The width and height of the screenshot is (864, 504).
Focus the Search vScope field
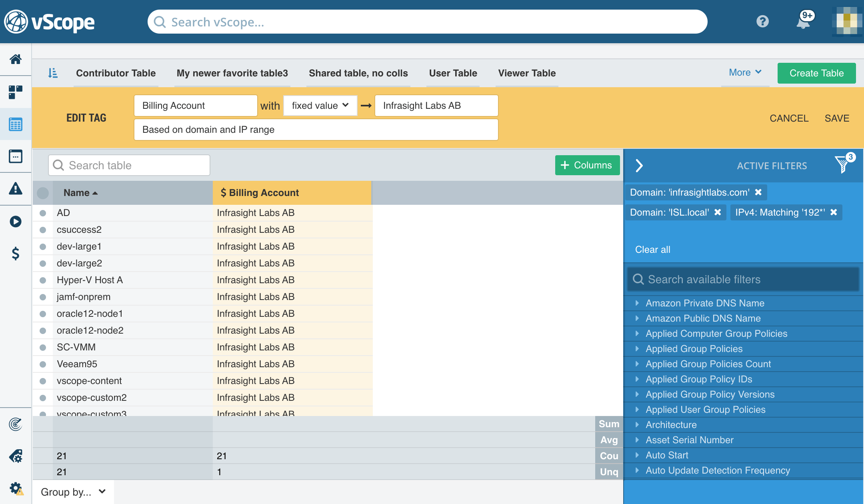click(x=427, y=22)
